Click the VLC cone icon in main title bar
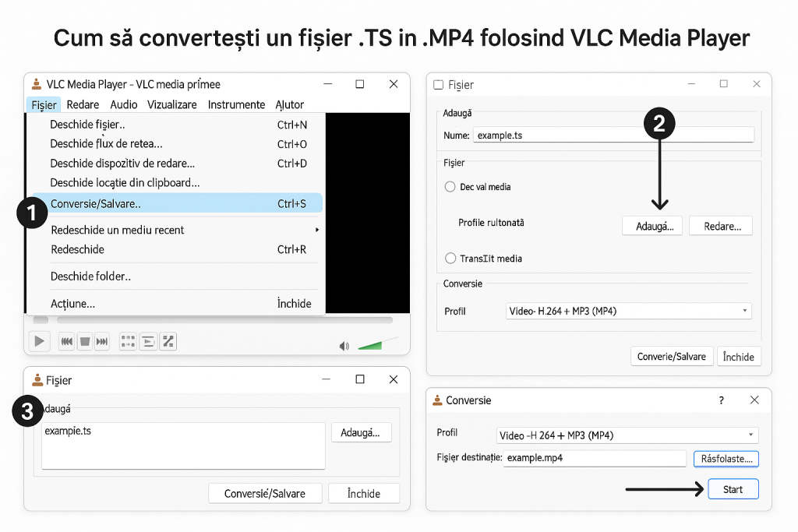798x532 pixels. [x=36, y=84]
